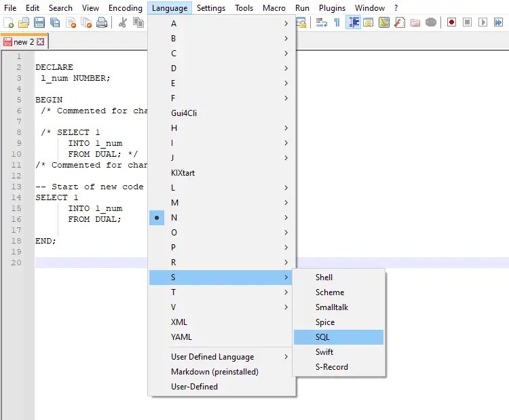Select Shell in the S submenu
Viewport: 509px width, 420px height.
pos(339,278)
